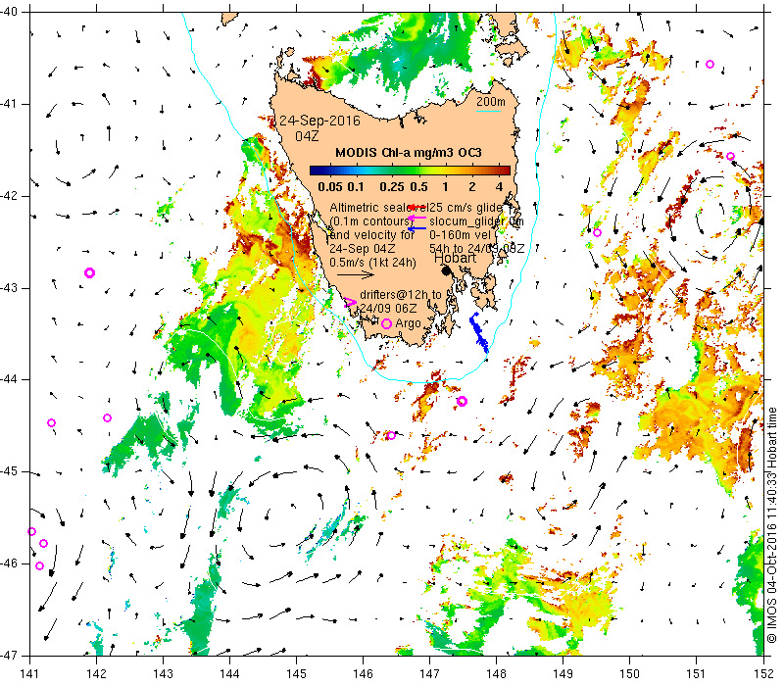Click the black 0.5m/s scale arrow
Screen dimensions: 784x686
356,274
